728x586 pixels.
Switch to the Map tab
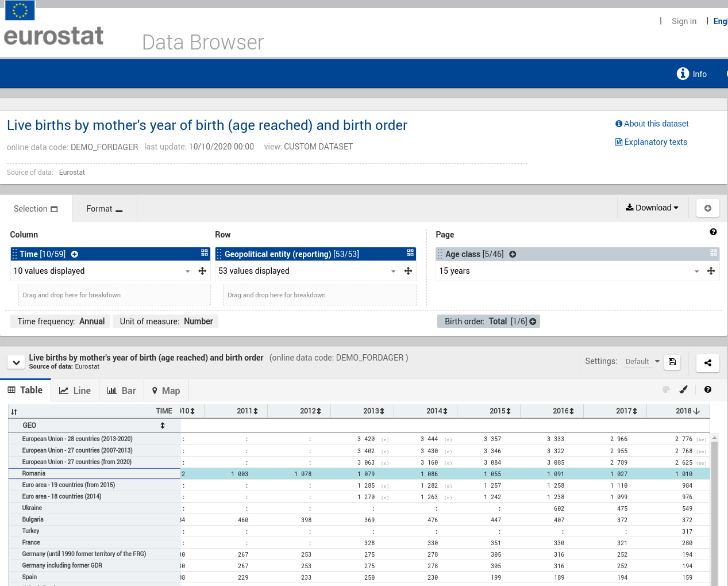point(165,390)
